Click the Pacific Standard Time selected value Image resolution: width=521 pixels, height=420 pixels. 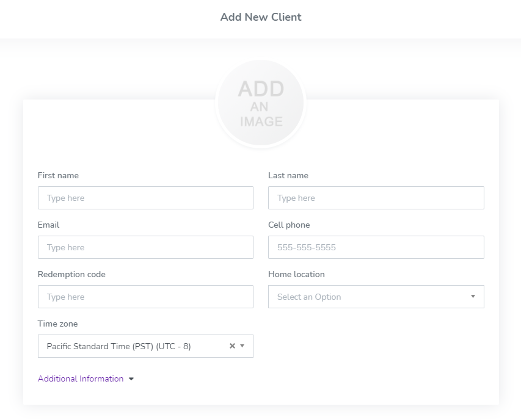tap(118, 346)
